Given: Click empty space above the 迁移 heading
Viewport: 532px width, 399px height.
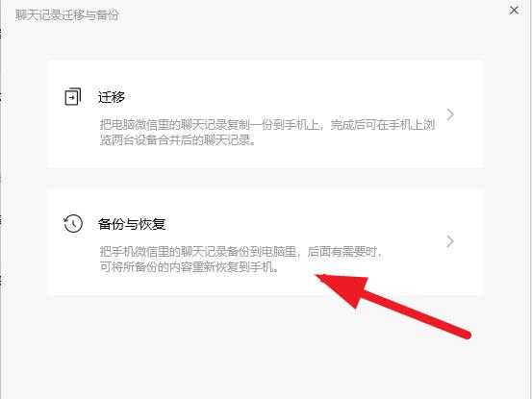Looking at the screenshot, I should click(266, 75).
